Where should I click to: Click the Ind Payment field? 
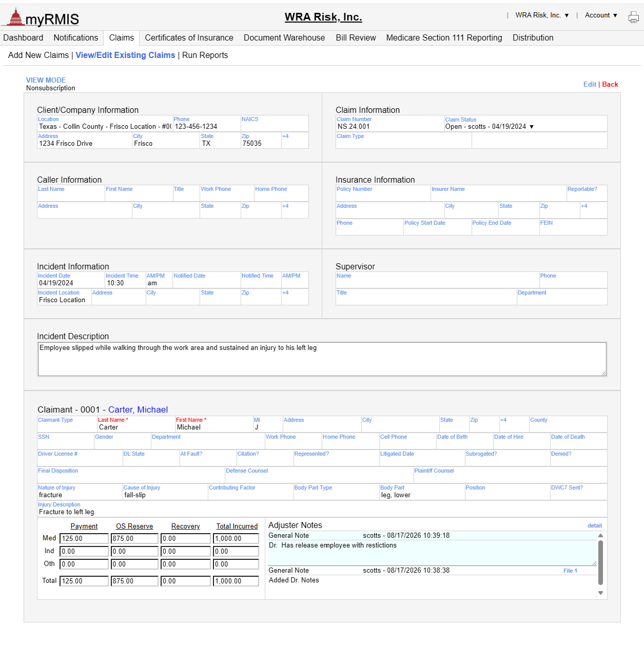click(x=84, y=552)
